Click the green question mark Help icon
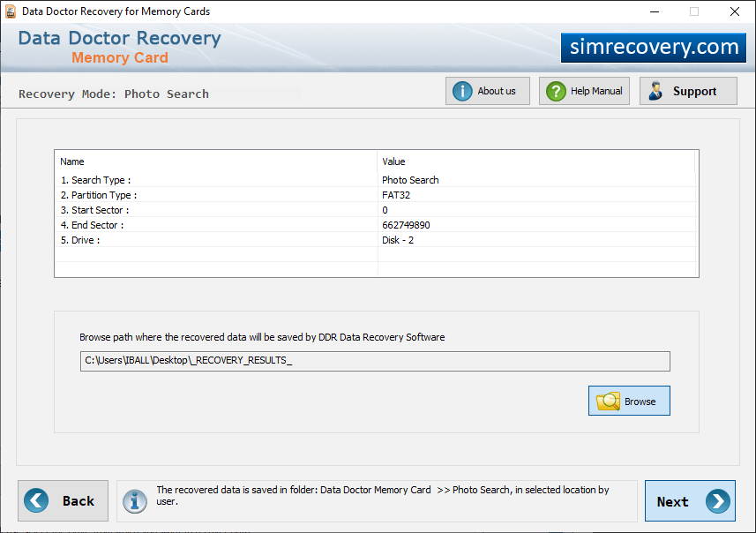The image size is (756, 533). 556,91
